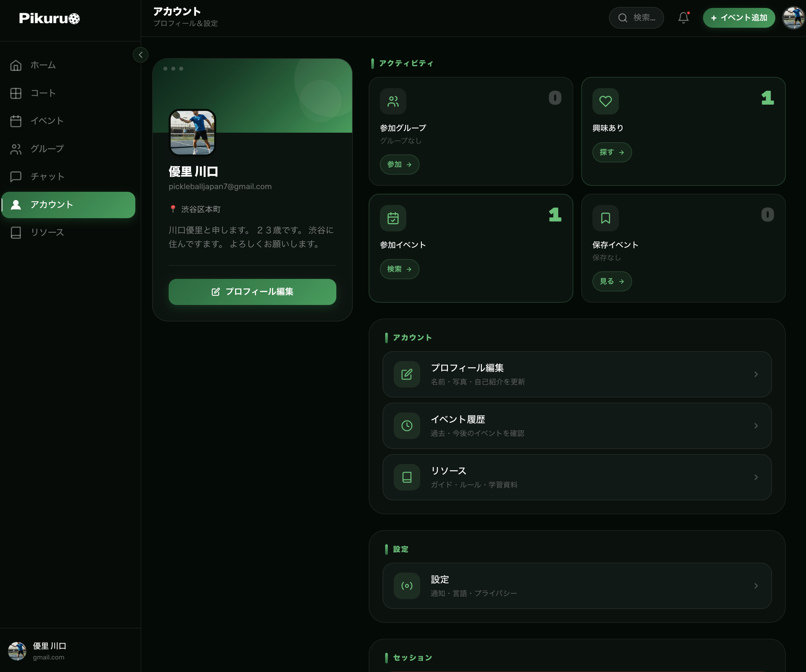Click the profile photo on the card
This screenshot has height=672, width=806.
pos(192,132)
